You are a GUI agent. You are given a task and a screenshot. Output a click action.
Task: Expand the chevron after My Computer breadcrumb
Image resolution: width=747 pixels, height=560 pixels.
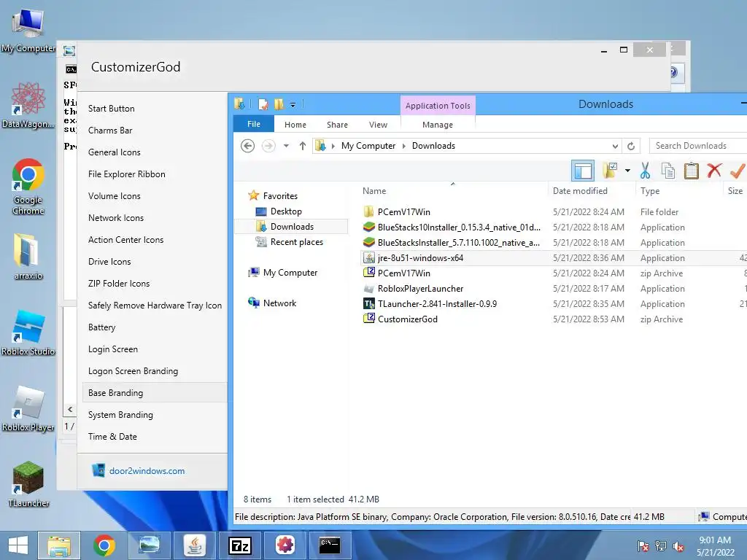tap(404, 146)
